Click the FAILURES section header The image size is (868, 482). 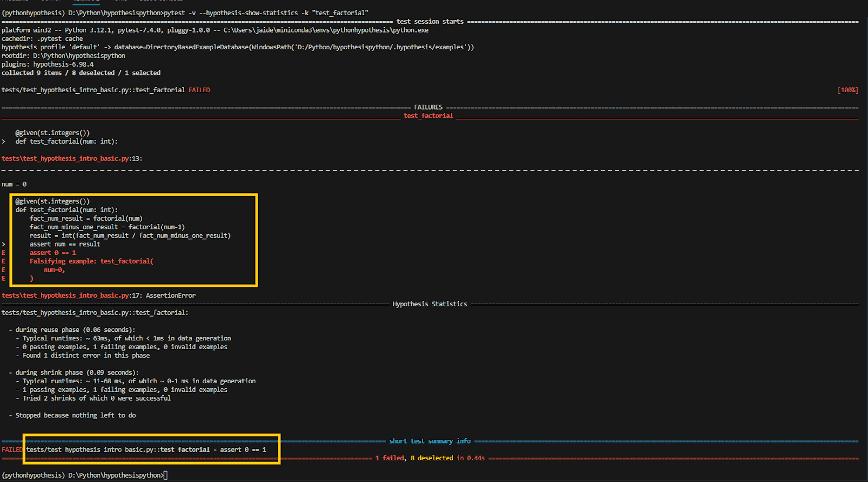click(428, 107)
